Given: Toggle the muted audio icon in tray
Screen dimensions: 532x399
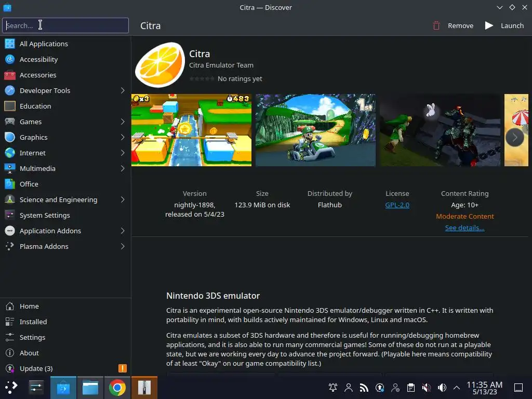Looking at the screenshot, I should pyautogui.click(x=427, y=388).
